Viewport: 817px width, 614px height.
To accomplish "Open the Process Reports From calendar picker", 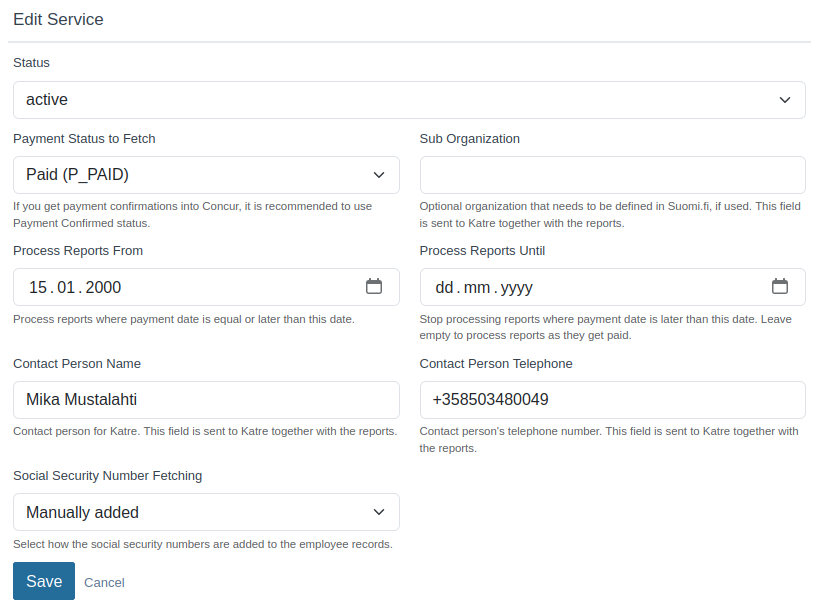I will click(374, 287).
